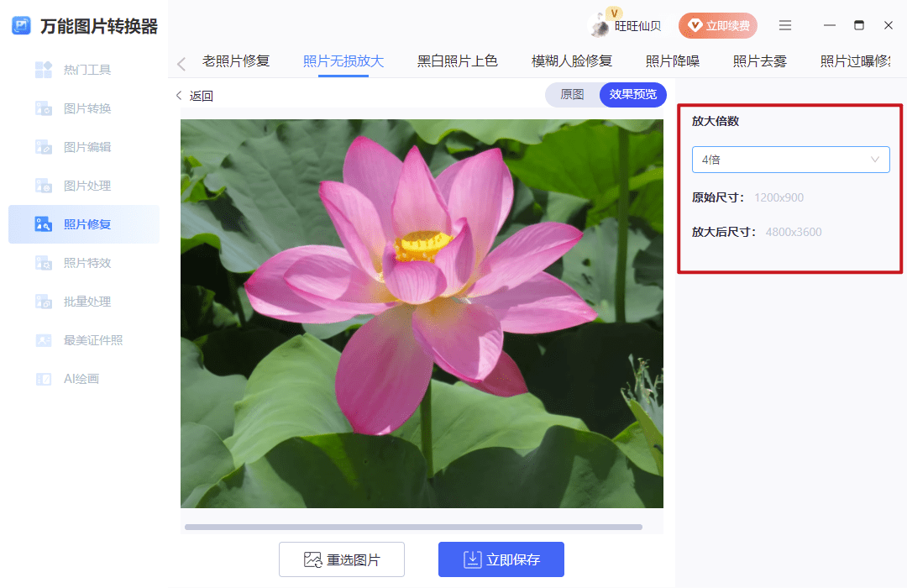
Task: Open the hamburger menu near user profile
Action: point(785,25)
